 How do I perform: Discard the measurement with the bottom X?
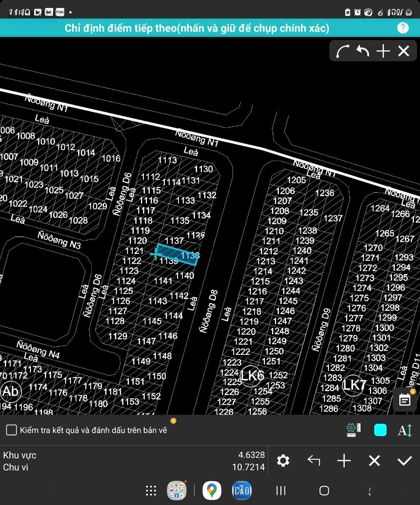pos(374,461)
